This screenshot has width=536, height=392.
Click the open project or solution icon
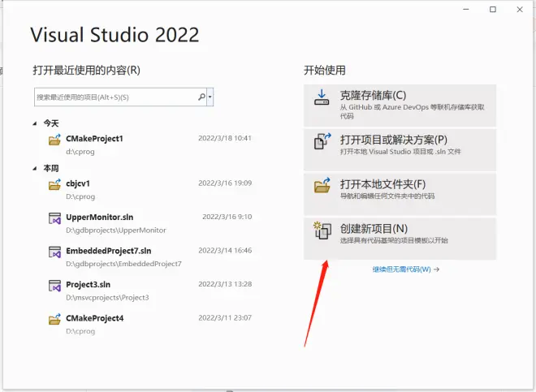[322, 141]
